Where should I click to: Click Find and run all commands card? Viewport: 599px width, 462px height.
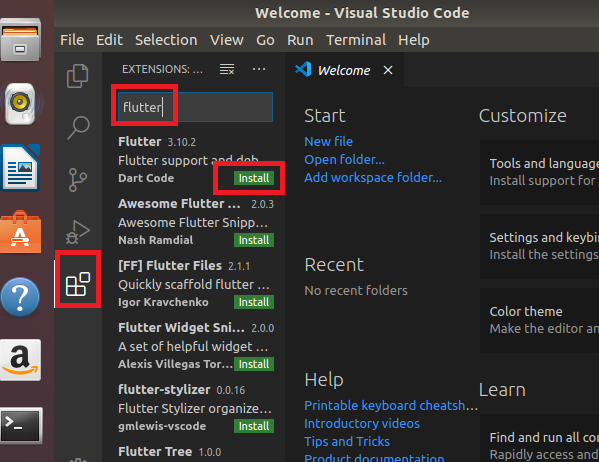click(539, 438)
